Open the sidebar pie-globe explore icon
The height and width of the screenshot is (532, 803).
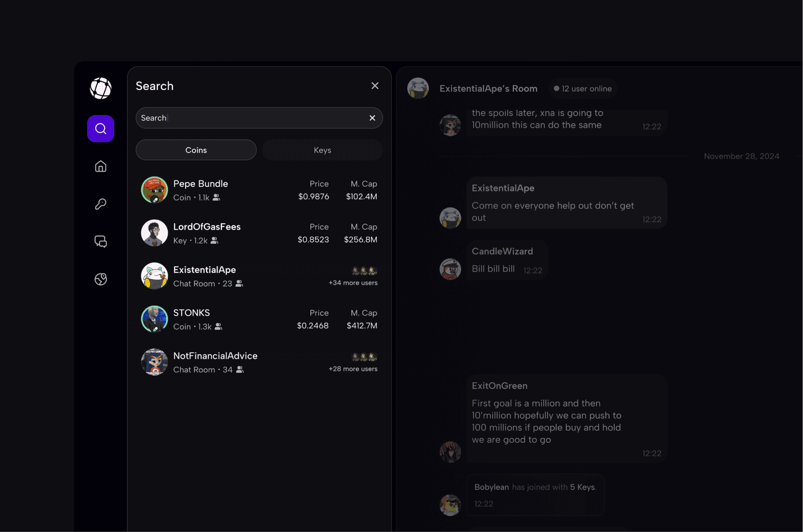click(101, 279)
